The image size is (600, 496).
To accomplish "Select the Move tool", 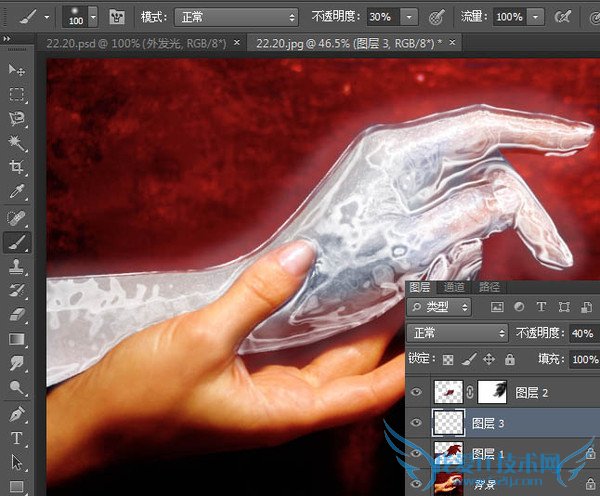I will (x=17, y=70).
